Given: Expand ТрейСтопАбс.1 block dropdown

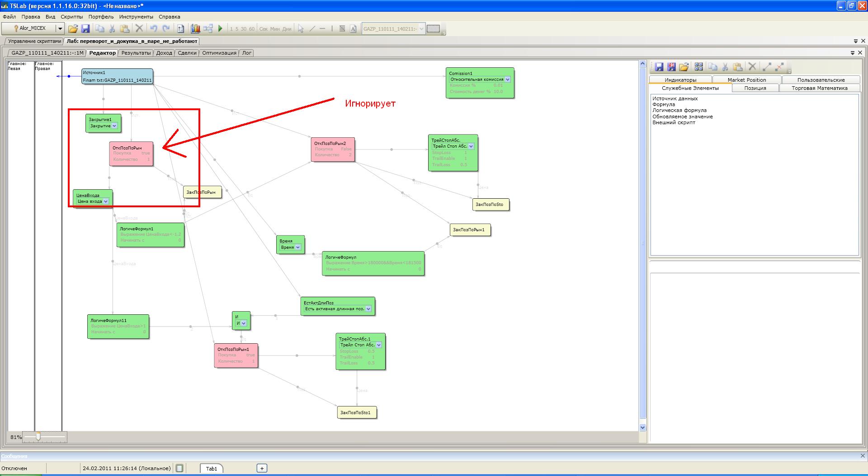Looking at the screenshot, I should [x=378, y=345].
